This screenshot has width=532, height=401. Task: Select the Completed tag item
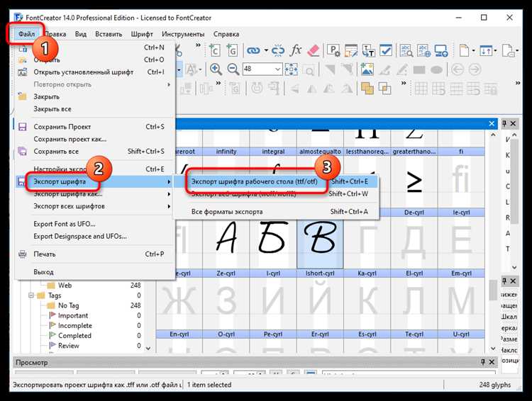(x=74, y=336)
